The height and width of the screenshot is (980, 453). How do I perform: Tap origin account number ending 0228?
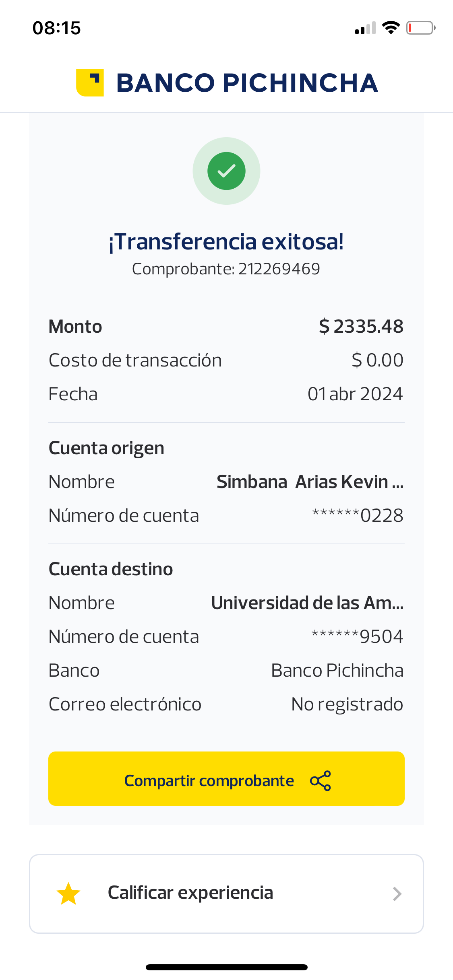click(358, 515)
